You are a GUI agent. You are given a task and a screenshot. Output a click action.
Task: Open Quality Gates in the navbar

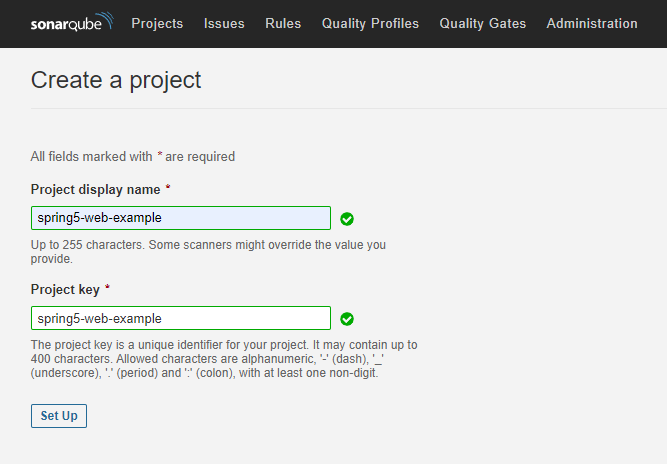[x=482, y=23]
